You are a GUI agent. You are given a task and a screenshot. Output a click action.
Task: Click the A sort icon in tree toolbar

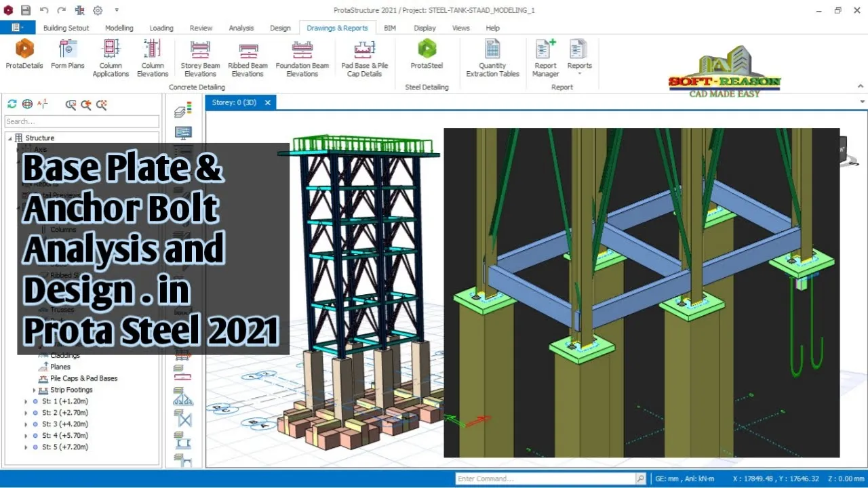[x=43, y=104]
